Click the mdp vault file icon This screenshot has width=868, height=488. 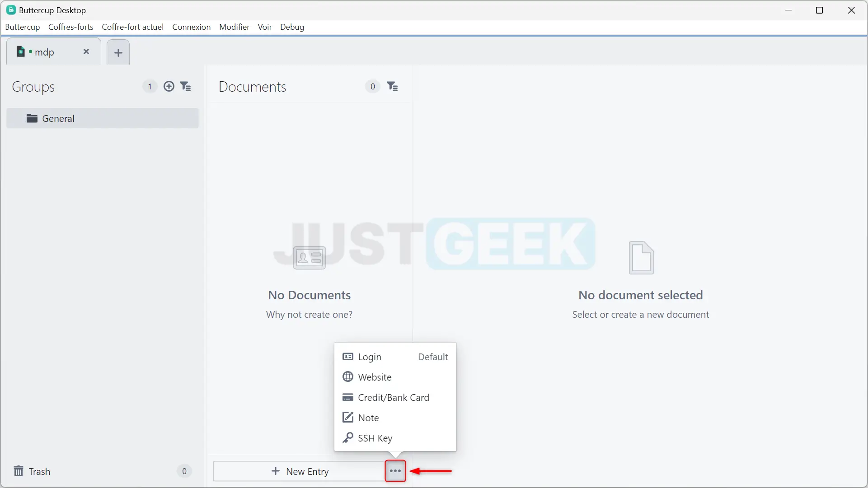point(20,51)
